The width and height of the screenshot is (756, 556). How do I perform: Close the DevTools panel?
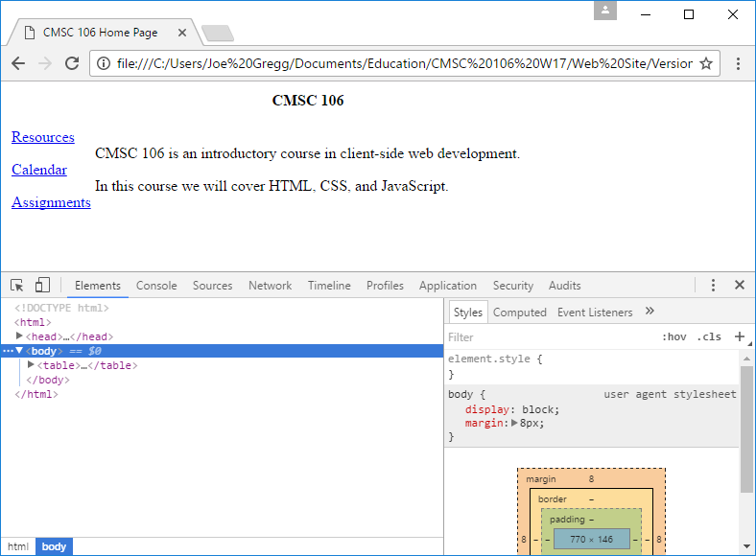click(x=740, y=285)
